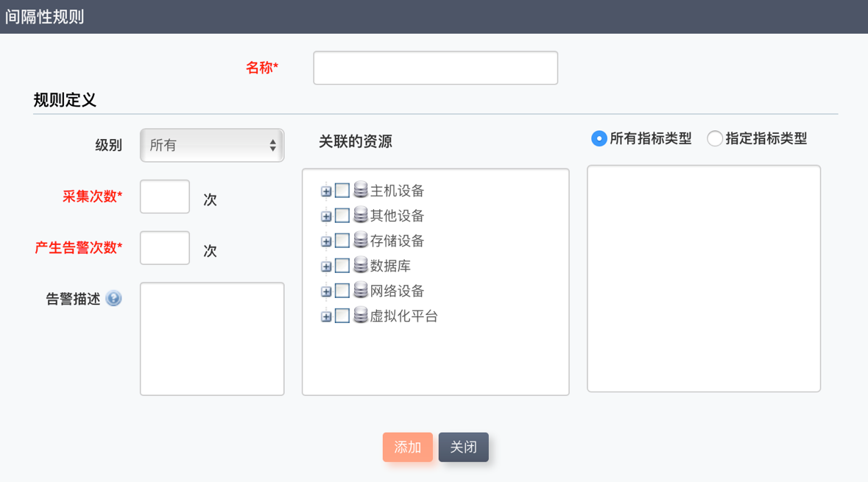Viewport: 868px width, 482px height.
Task: Click the 存储设备 database icon
Action: click(x=360, y=241)
